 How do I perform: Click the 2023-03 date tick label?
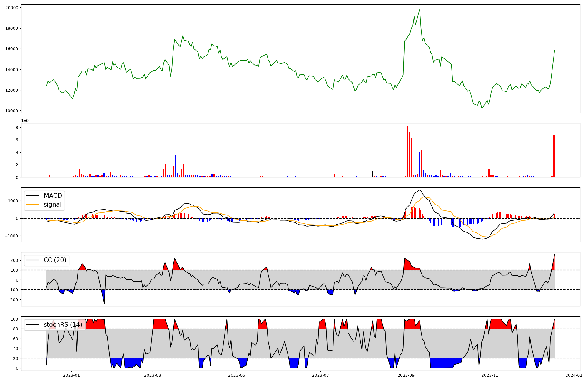pos(153,375)
